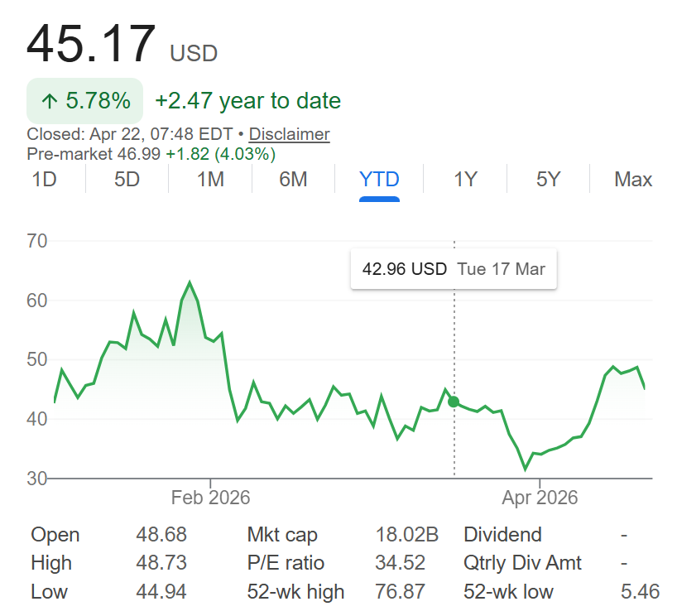Click the chart peak near 63
The width and height of the screenshot is (677, 616).
coord(190,283)
